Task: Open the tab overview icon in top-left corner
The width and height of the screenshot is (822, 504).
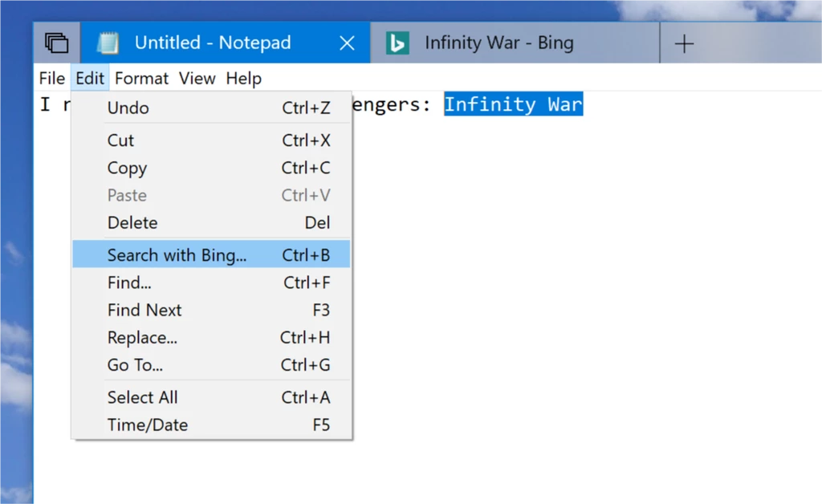Action: 55,43
